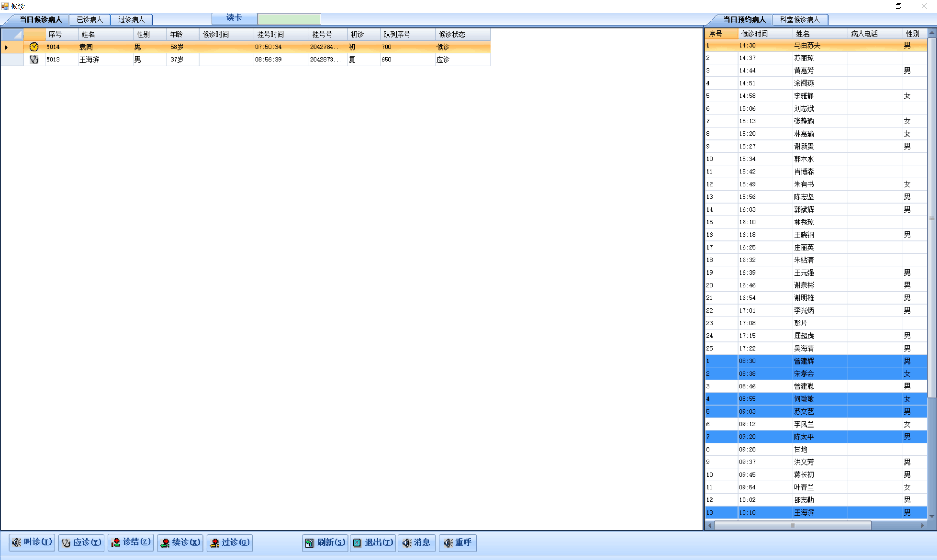Select appointment row for 马由苏夫

pos(807,45)
